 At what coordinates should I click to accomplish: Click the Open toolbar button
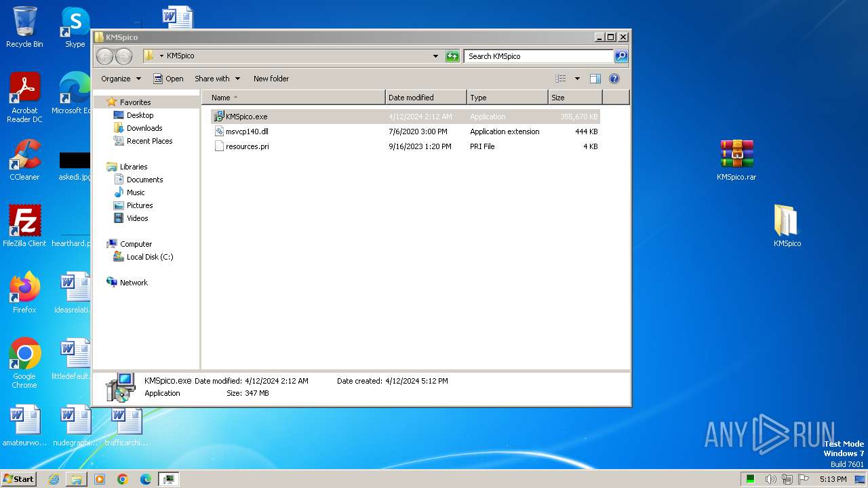[168, 79]
